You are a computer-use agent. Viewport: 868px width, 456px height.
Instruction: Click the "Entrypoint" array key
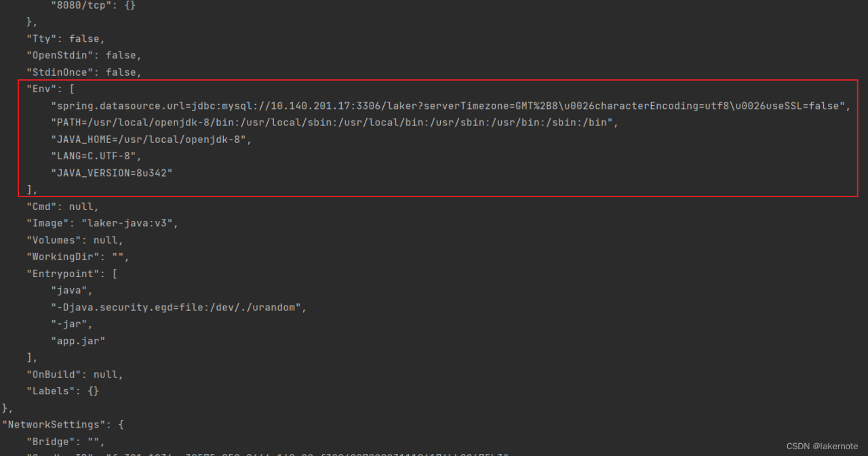63,274
